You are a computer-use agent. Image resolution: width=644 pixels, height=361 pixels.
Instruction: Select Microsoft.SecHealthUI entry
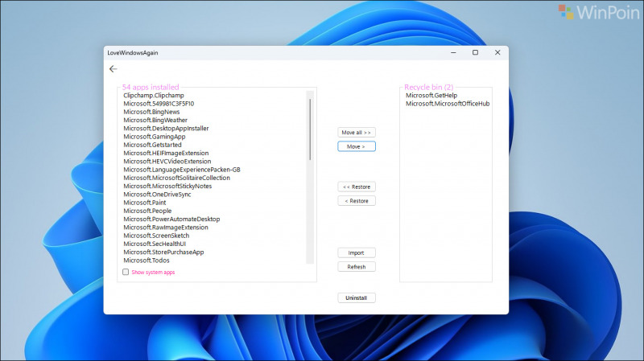pyautogui.click(x=155, y=244)
